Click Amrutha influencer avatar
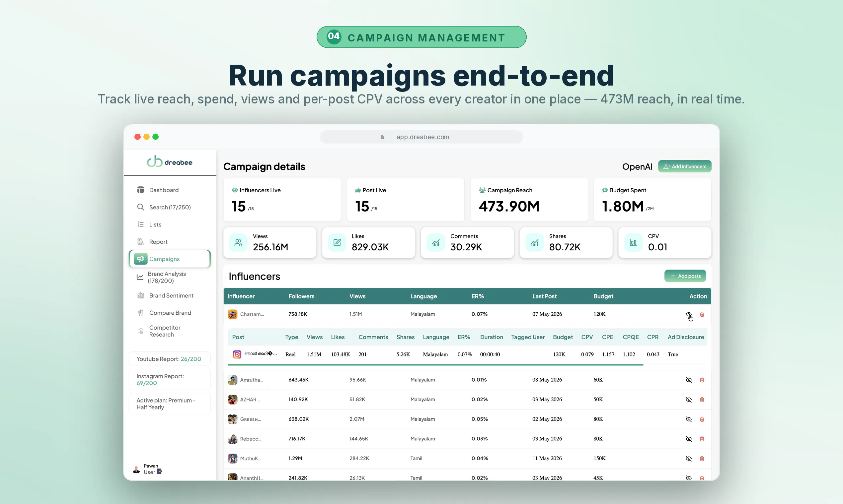Image resolution: width=843 pixels, height=504 pixels. point(233,380)
